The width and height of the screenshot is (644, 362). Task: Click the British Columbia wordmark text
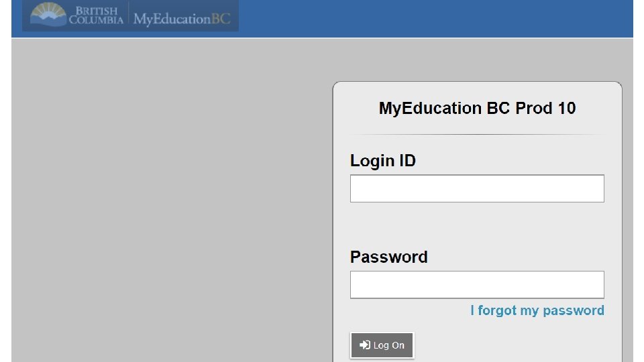(96, 15)
